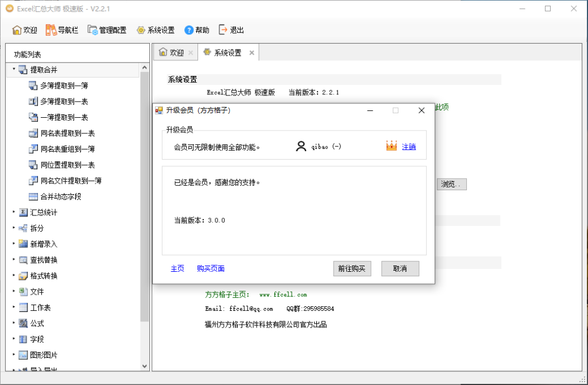The image size is (588, 385).
Task: Click the 浏览 browse button
Action: pyautogui.click(x=451, y=184)
